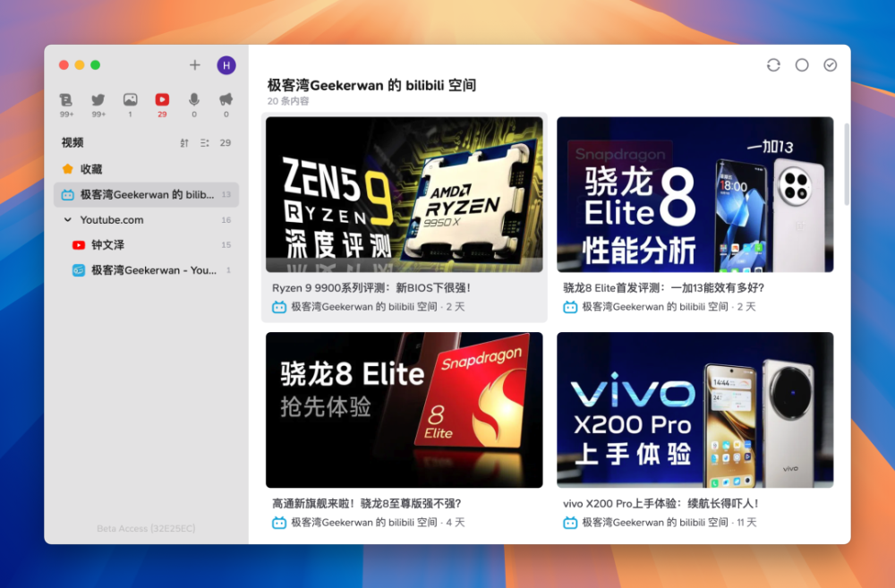
Task: Select the red video category icon
Action: click(162, 100)
